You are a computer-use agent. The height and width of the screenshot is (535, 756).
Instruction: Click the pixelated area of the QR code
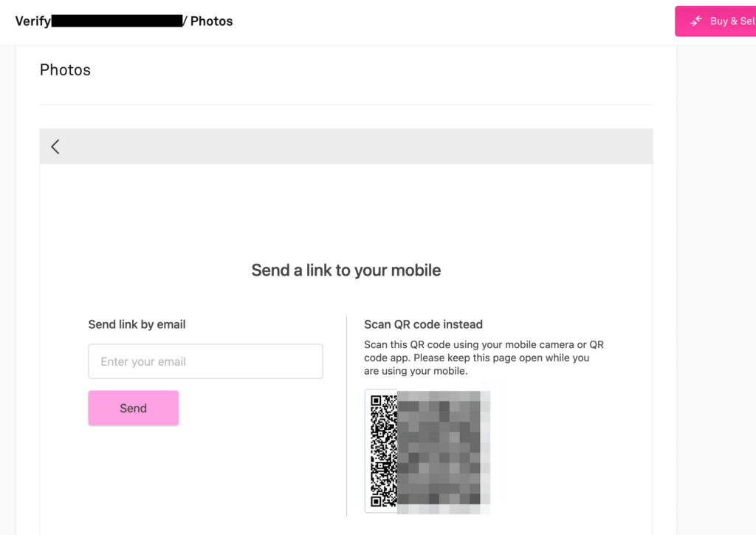pyautogui.click(x=443, y=451)
